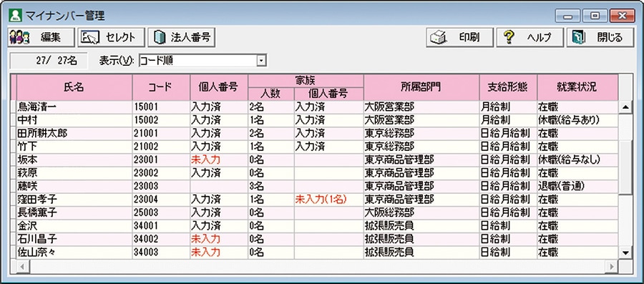Click the vertical scrollbar thumb
The image size is (644, 284).
click(625, 167)
